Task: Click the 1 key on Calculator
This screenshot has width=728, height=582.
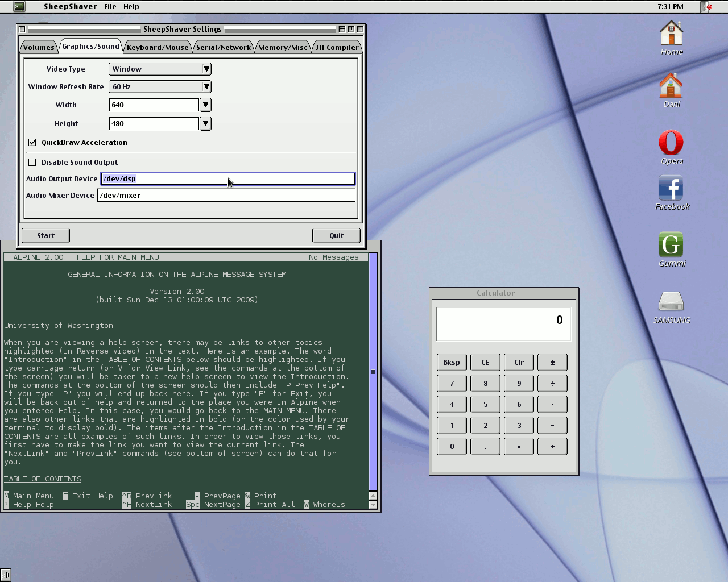Action: (452, 426)
